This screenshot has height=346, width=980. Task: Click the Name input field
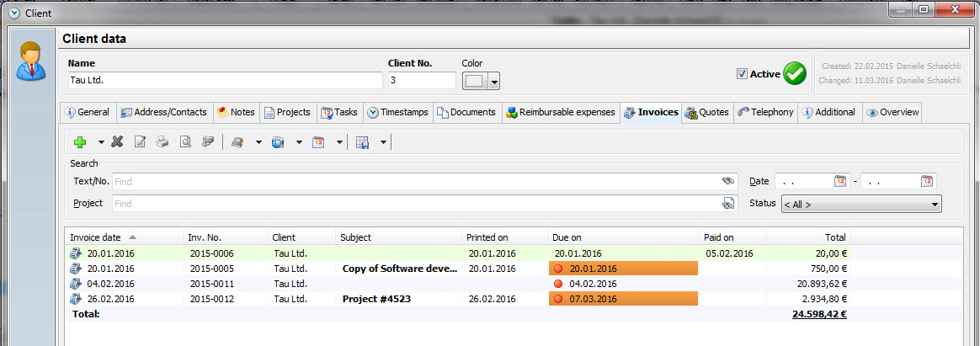(x=225, y=81)
